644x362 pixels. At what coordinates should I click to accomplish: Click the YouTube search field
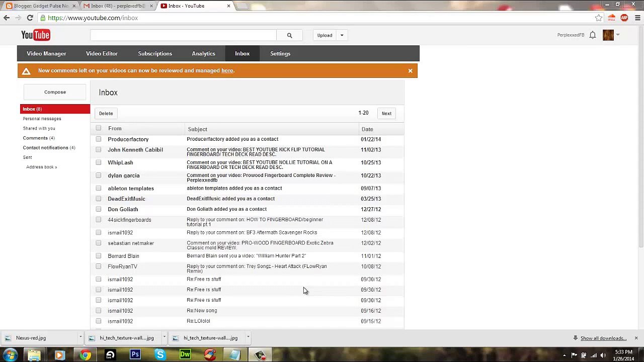point(183,35)
